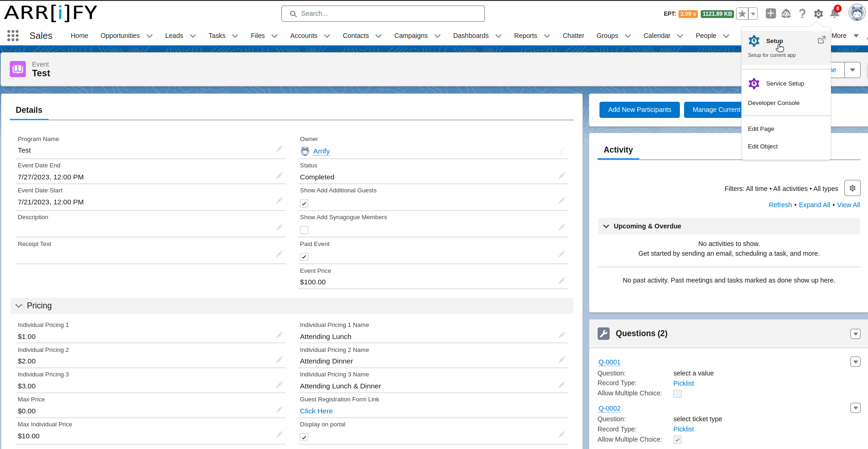Open the Arrify owner link
The height and width of the screenshot is (449, 868).
tap(321, 151)
